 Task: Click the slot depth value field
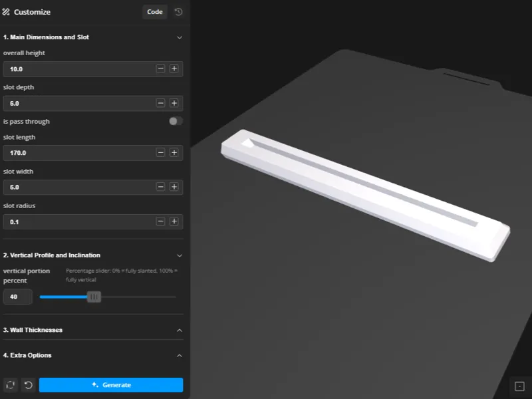(x=93, y=103)
